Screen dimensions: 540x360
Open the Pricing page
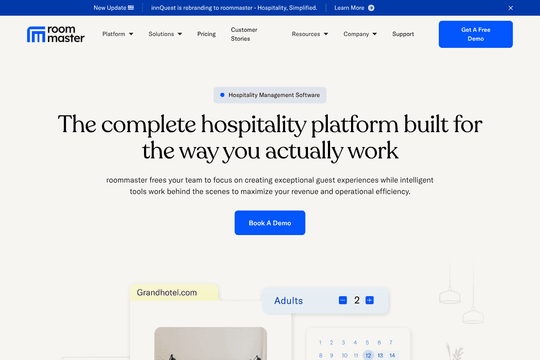coord(206,34)
